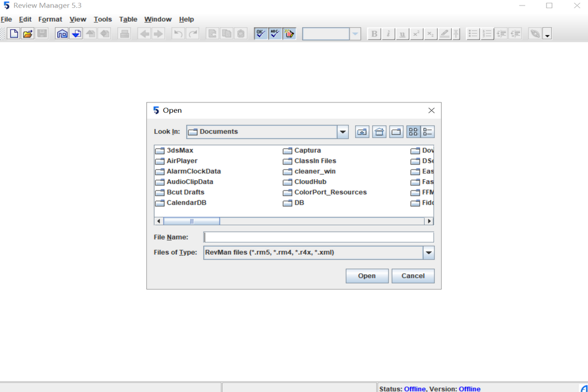Open the tracked changes tool icon
Screen dimensions: 588x392
pos(290,33)
